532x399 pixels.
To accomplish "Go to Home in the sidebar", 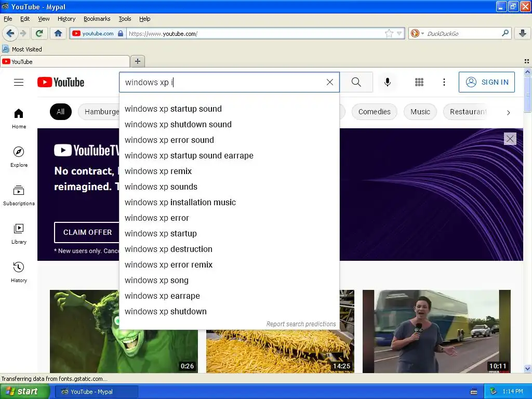I will (x=19, y=118).
